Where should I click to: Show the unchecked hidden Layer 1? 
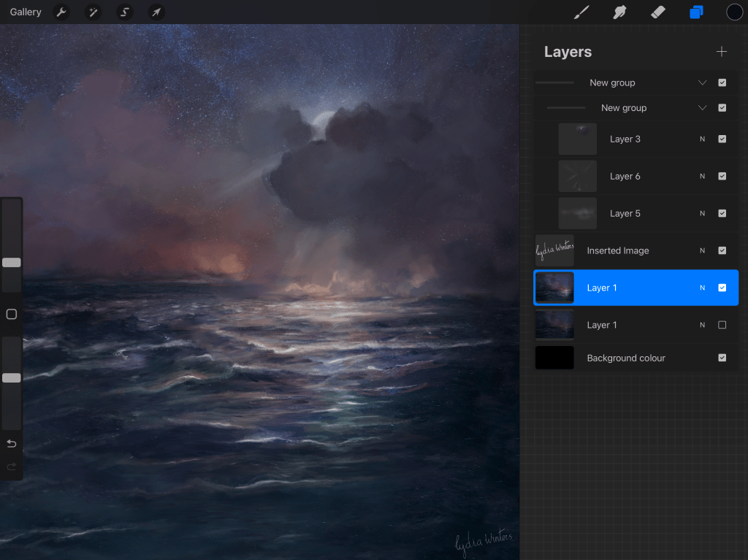722,325
